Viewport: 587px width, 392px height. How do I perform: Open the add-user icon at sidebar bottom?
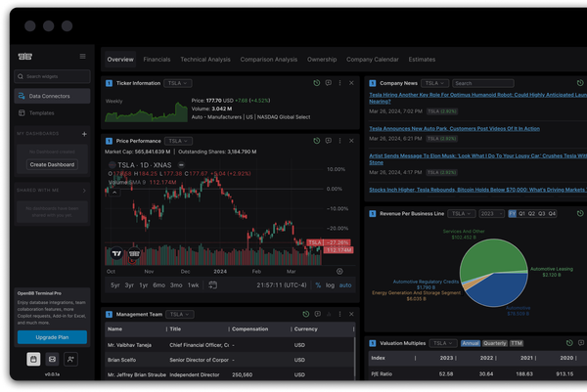[x=70, y=360]
